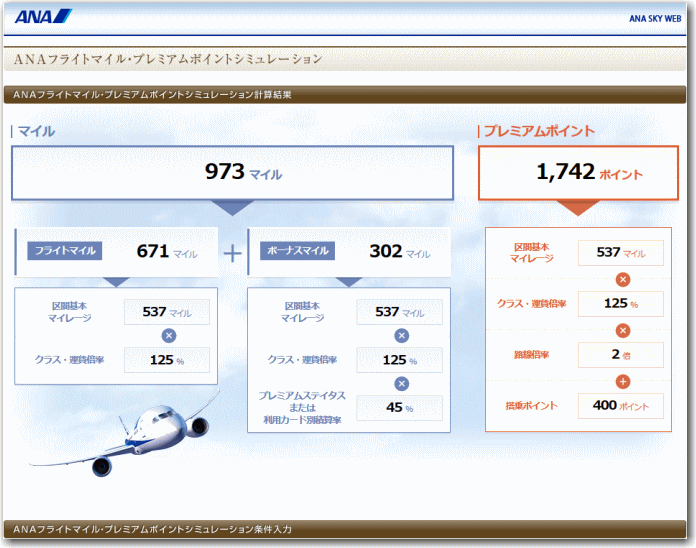Click the orange down arrow below 1,742 ポイント box

click(x=578, y=207)
